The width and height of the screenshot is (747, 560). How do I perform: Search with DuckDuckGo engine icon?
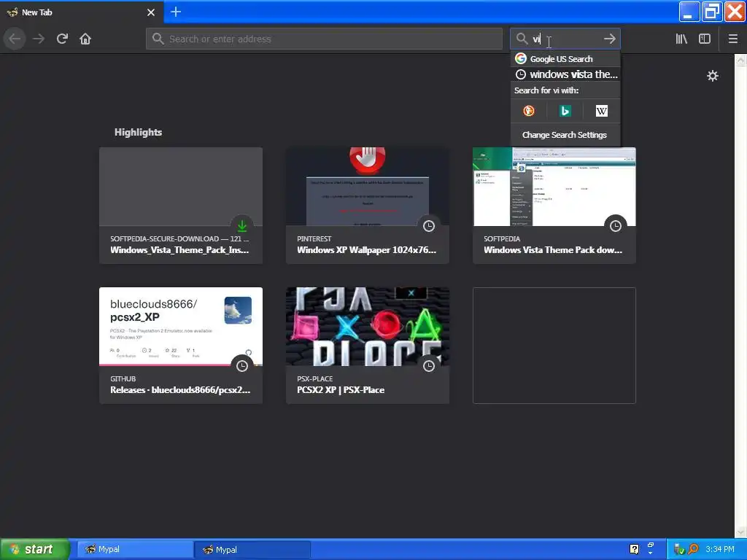coord(528,111)
